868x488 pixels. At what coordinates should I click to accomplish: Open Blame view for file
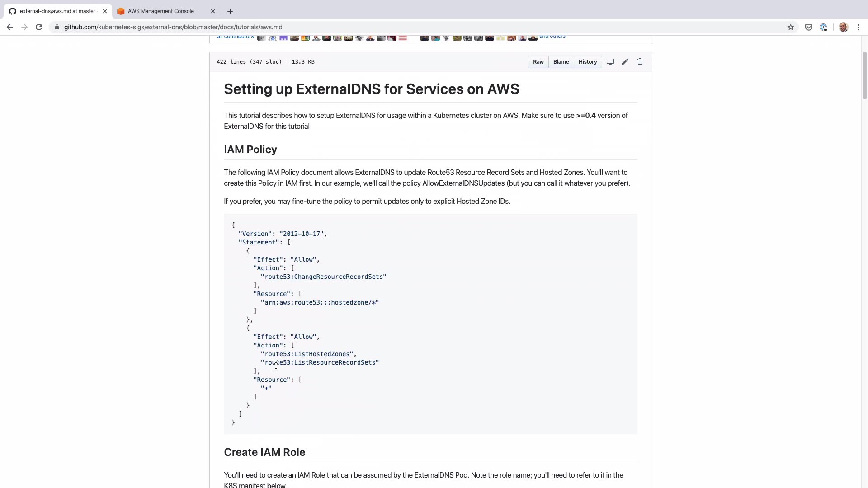point(561,62)
